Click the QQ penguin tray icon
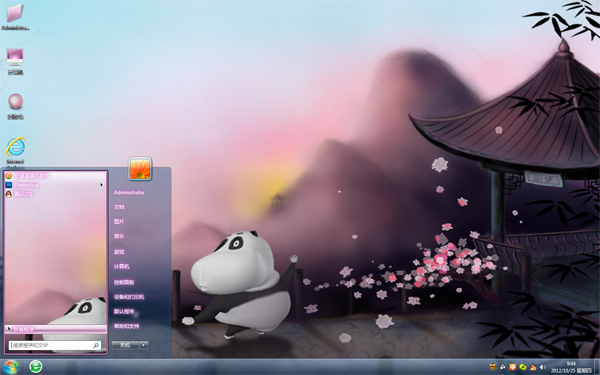 (533, 367)
